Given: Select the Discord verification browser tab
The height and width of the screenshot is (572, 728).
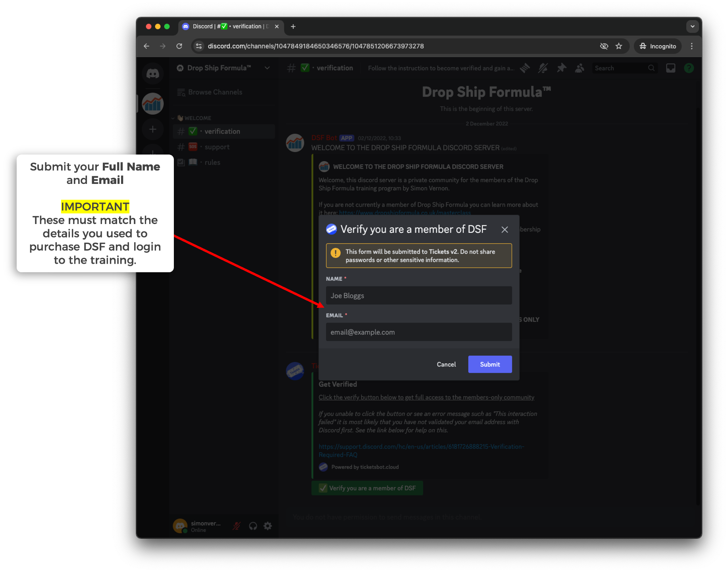Looking at the screenshot, I should point(231,27).
